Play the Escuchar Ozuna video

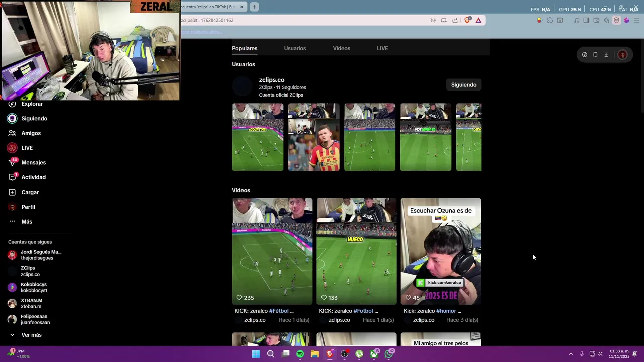[441, 251]
